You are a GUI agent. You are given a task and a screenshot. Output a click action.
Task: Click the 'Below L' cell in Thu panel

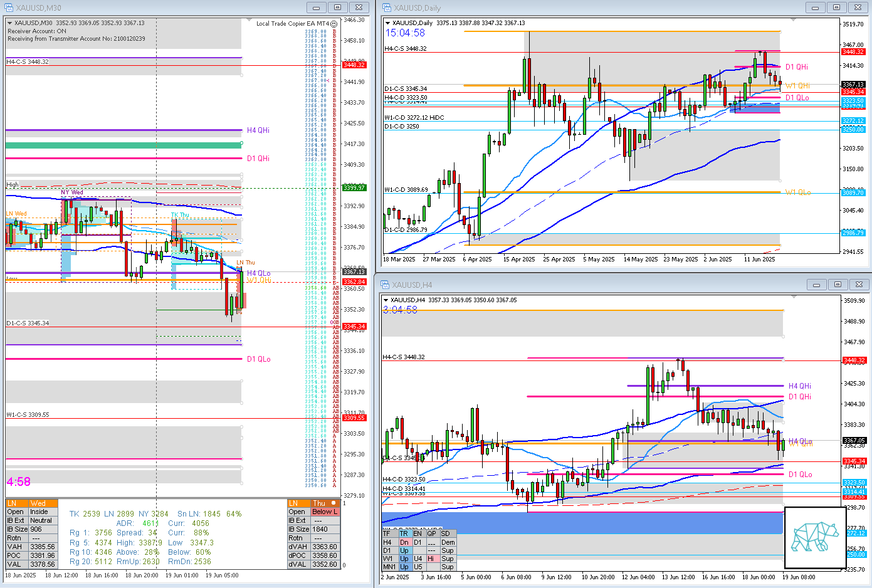(325, 512)
